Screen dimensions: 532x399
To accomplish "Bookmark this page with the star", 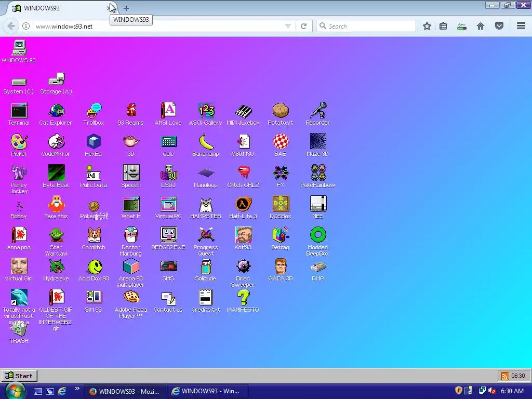I will tap(427, 26).
